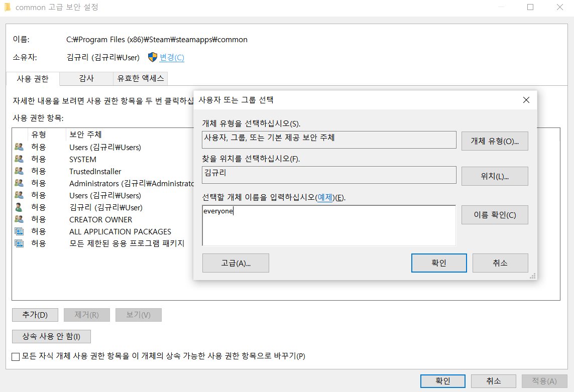The height and width of the screenshot is (392, 574).
Task: Click the package icon for ALL APPLICATION PACKAGES
Action: [19, 231]
